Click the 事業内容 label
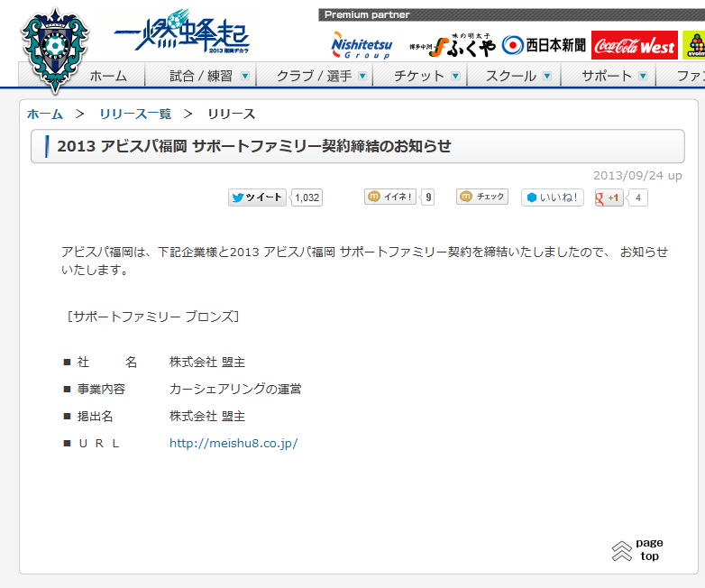 101,390
